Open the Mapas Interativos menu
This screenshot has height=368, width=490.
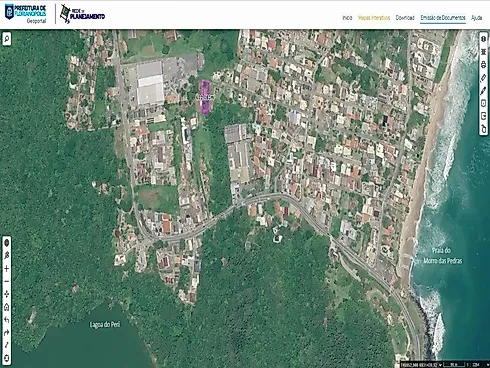coord(374,18)
